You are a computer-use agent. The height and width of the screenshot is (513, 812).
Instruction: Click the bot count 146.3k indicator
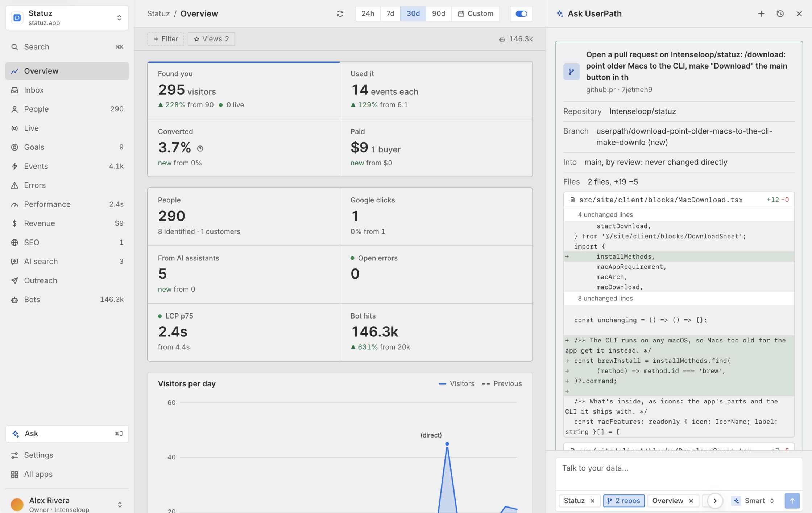click(515, 39)
